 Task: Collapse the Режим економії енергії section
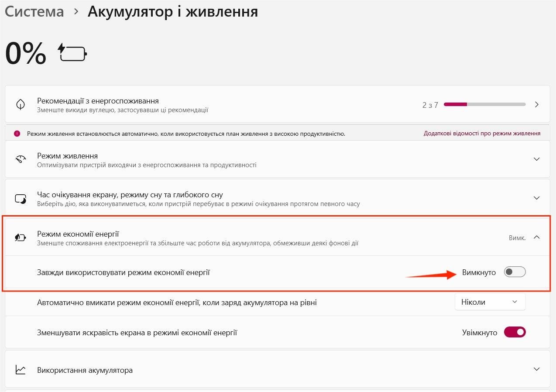(537, 237)
